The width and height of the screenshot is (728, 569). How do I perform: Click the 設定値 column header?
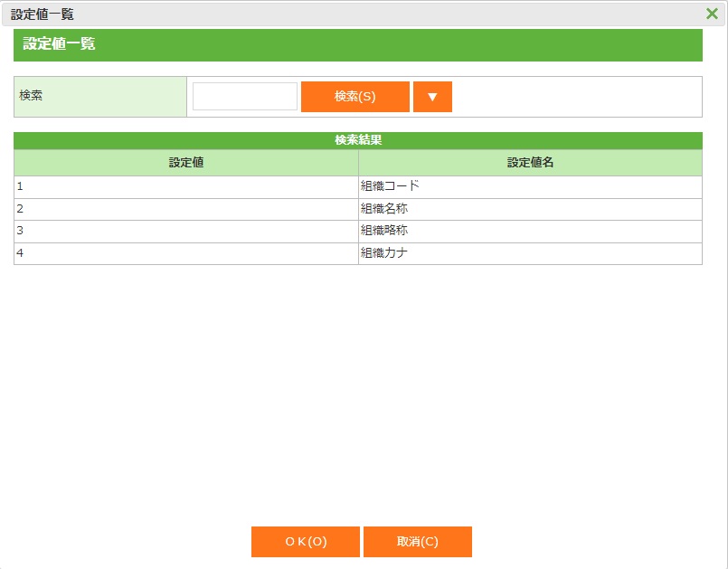pos(186,163)
